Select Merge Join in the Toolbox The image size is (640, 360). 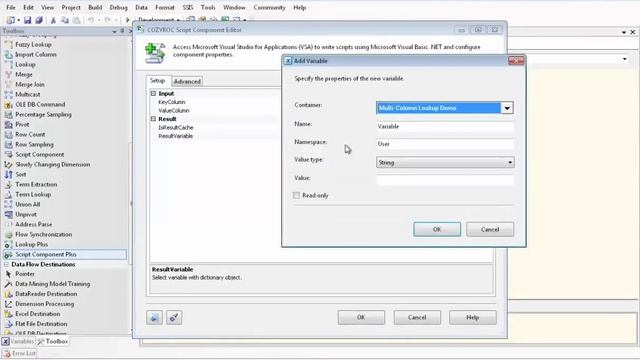pyautogui.click(x=30, y=84)
